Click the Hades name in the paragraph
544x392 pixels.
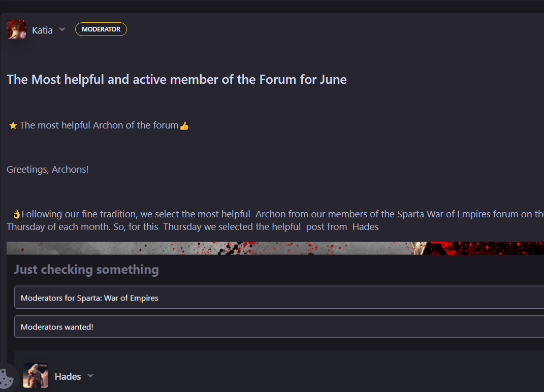(x=365, y=227)
